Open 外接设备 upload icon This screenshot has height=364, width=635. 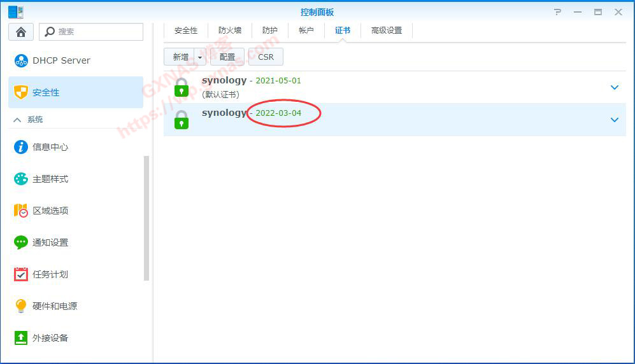point(21,338)
